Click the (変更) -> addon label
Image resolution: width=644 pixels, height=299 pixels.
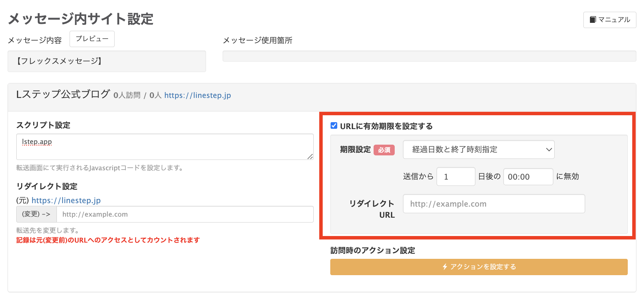pos(36,214)
